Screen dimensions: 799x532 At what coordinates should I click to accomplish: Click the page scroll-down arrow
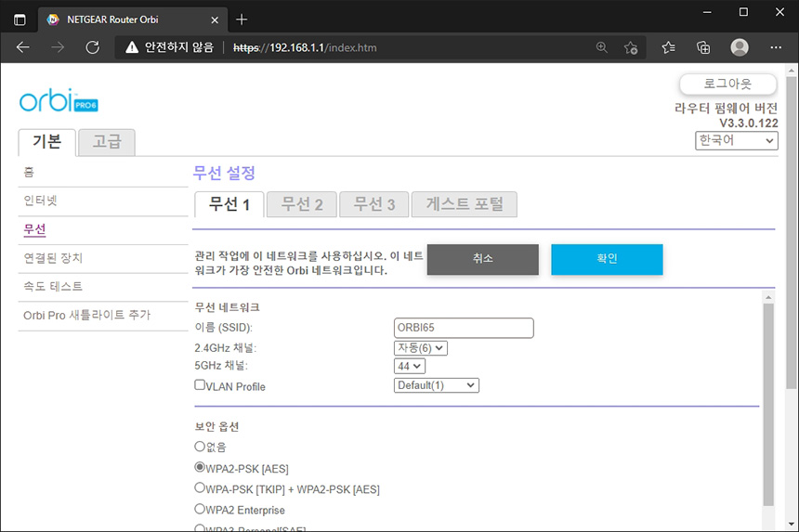click(x=791, y=525)
